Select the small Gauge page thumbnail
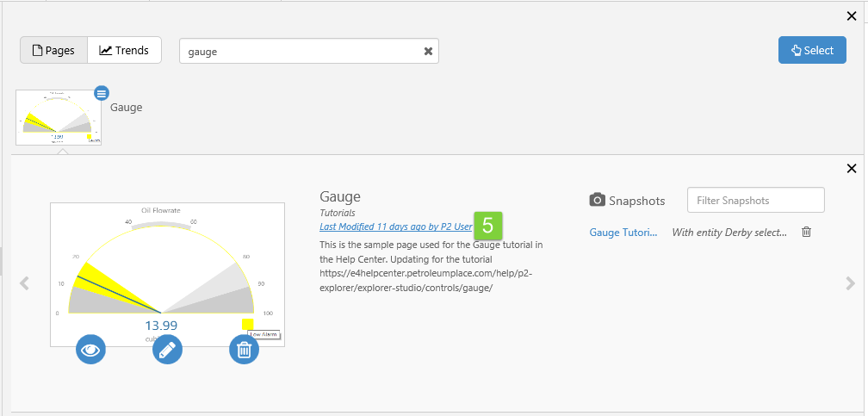Screen dimensions: 868x416 coord(58,117)
